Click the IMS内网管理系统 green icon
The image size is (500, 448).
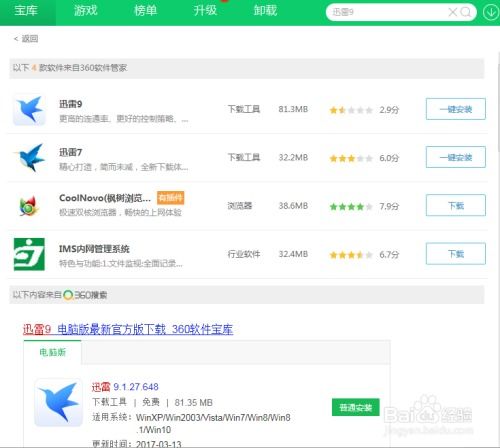(x=29, y=254)
